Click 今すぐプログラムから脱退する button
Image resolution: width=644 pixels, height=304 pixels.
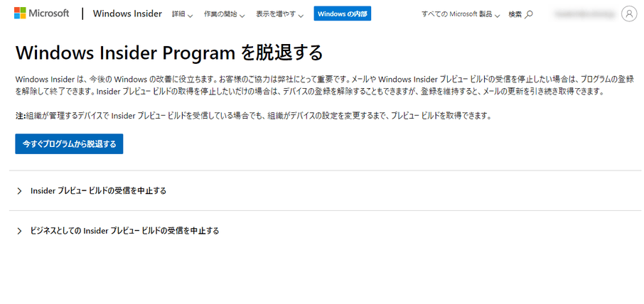tap(69, 144)
